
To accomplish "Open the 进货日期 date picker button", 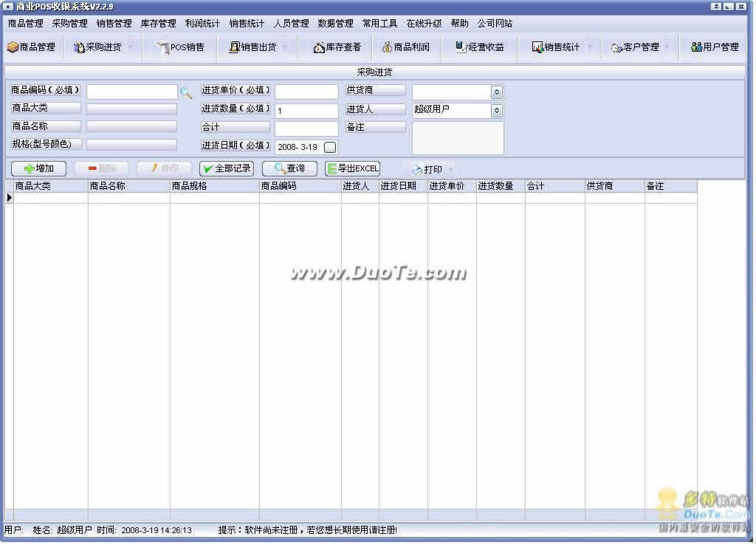I will (330, 147).
